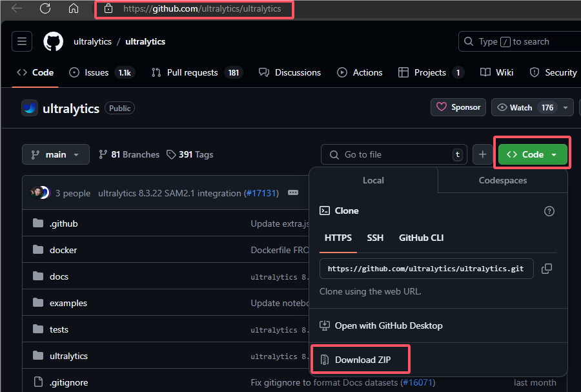Click the tests folder icon

point(38,329)
